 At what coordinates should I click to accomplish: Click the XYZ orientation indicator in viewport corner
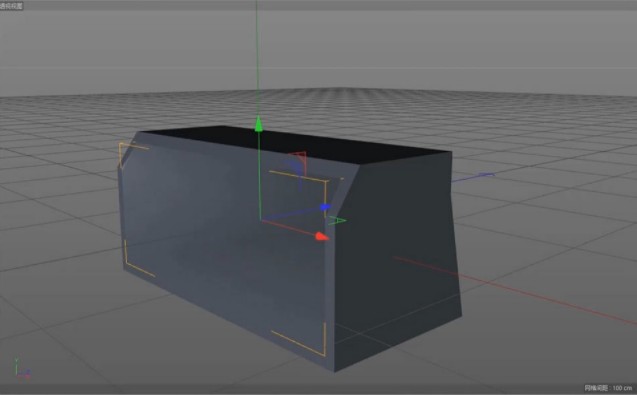pyautogui.click(x=22, y=369)
